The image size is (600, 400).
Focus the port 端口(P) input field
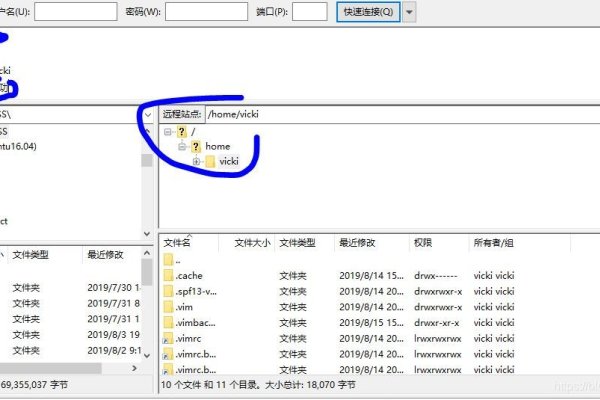pos(310,11)
